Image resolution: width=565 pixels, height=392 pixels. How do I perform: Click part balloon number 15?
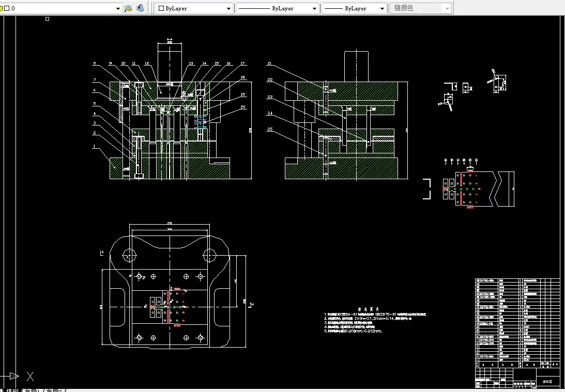click(217, 64)
